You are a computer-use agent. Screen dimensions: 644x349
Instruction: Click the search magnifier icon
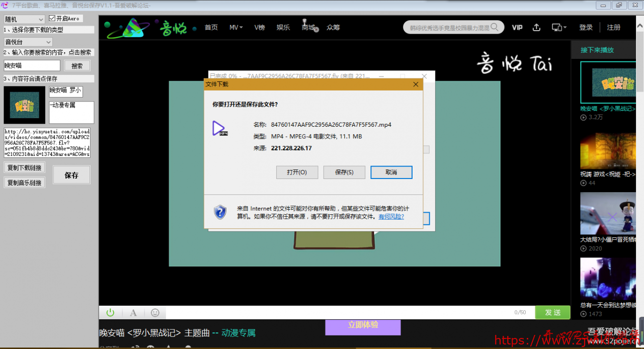pyautogui.click(x=495, y=27)
